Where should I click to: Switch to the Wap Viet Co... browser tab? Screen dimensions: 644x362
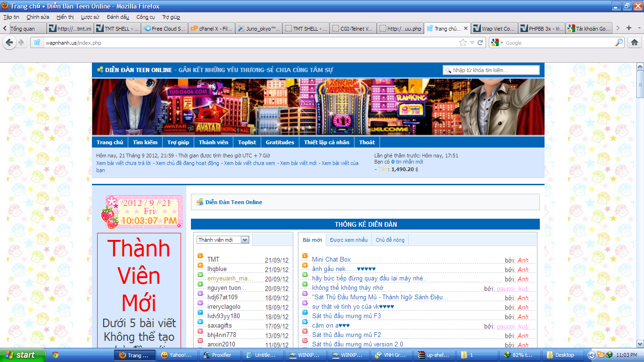pyautogui.click(x=495, y=28)
